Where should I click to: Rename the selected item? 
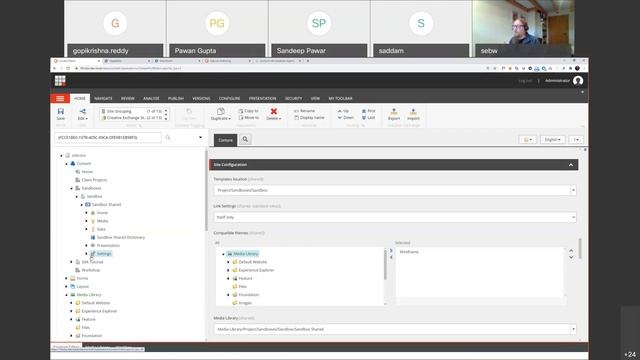[x=304, y=111]
